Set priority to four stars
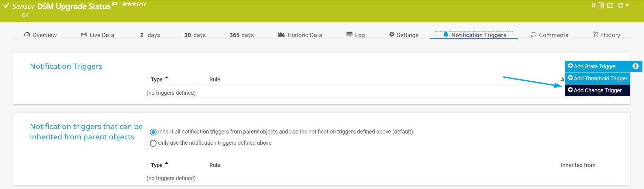Image resolution: width=644 pixels, height=189 pixels. click(139, 4)
